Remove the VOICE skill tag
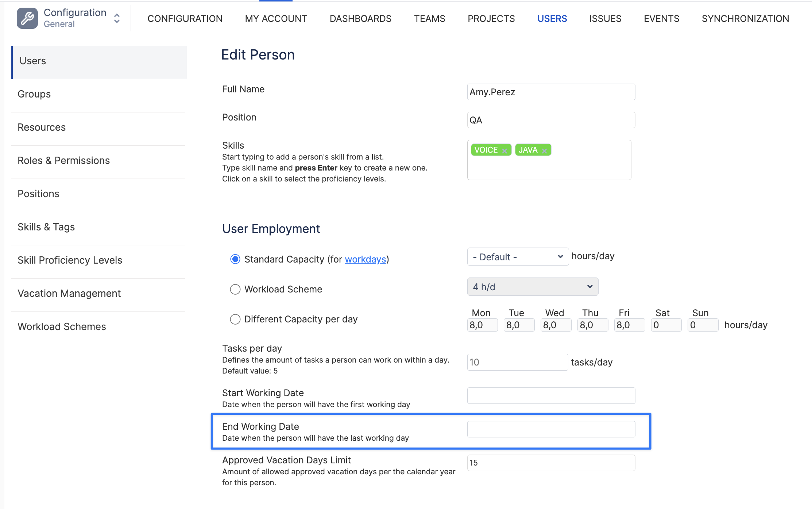The width and height of the screenshot is (812, 509). tap(504, 151)
